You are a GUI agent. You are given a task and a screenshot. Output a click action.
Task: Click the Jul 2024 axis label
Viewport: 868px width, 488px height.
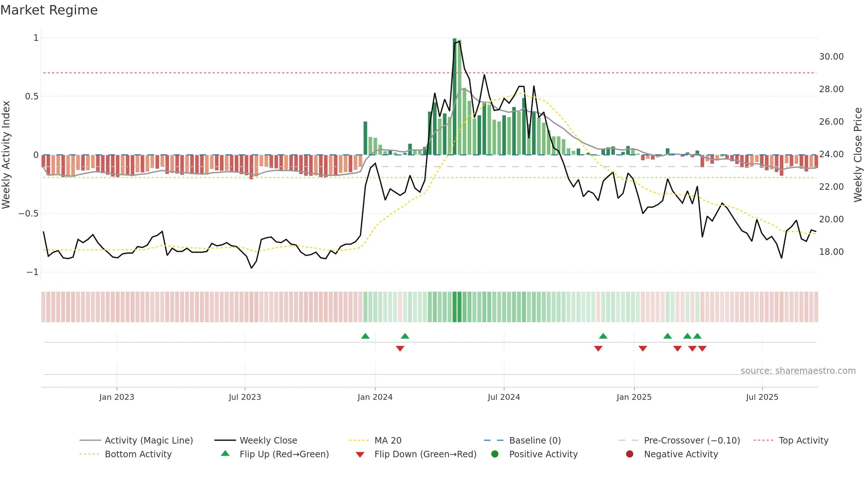504,397
